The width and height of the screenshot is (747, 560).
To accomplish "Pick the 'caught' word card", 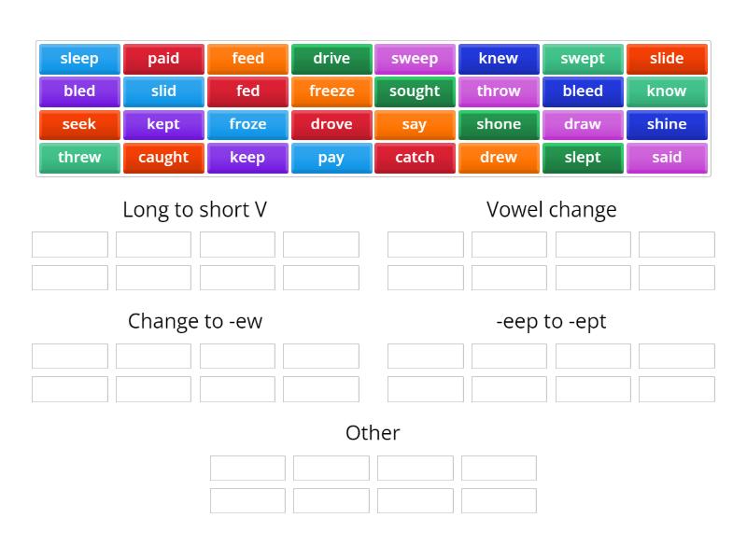I will [162, 158].
